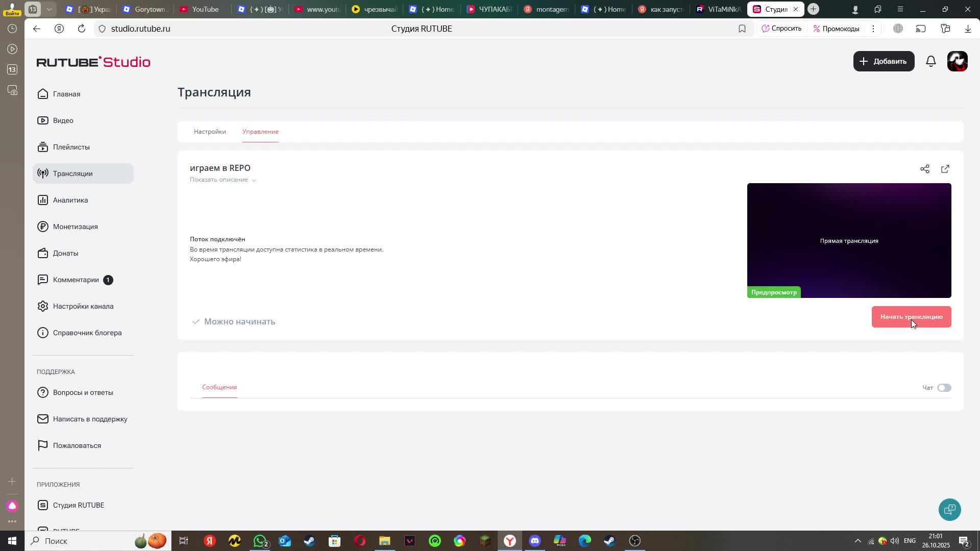
Task: Open Discord from the taskbar
Action: pos(534,541)
